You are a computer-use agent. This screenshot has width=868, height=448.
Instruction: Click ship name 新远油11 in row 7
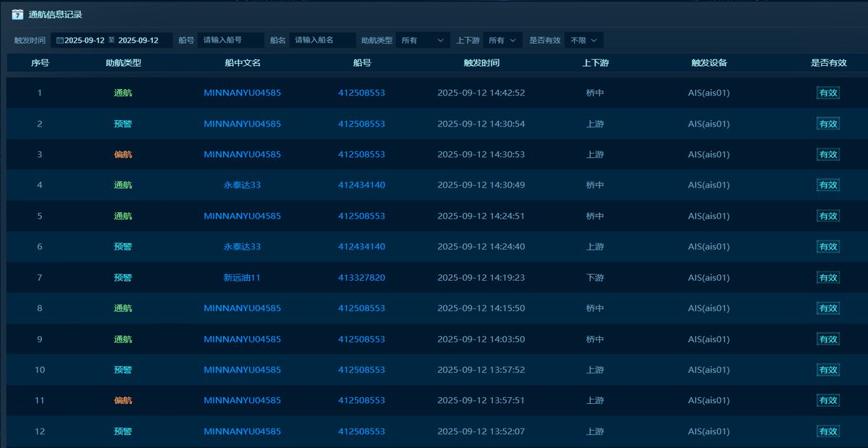pyautogui.click(x=242, y=277)
